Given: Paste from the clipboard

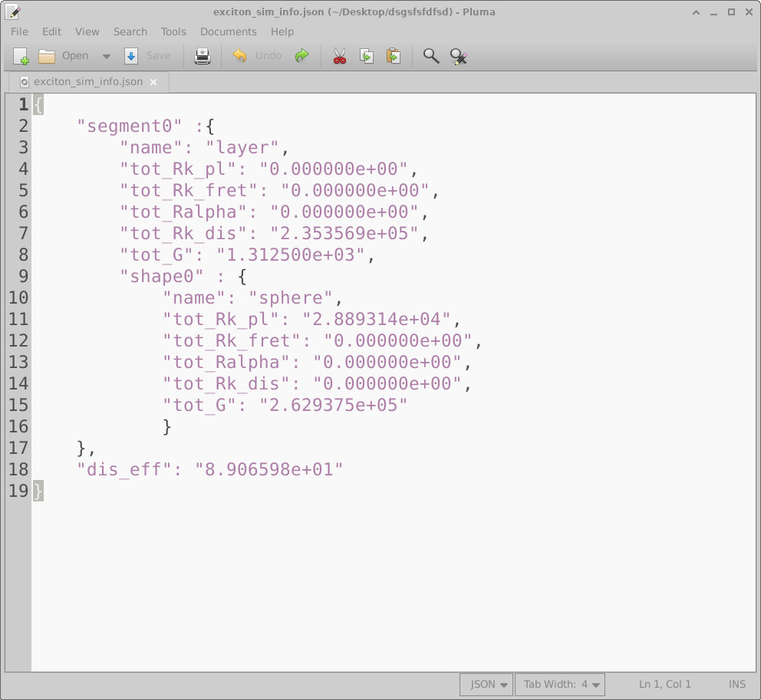Looking at the screenshot, I should pyautogui.click(x=394, y=55).
